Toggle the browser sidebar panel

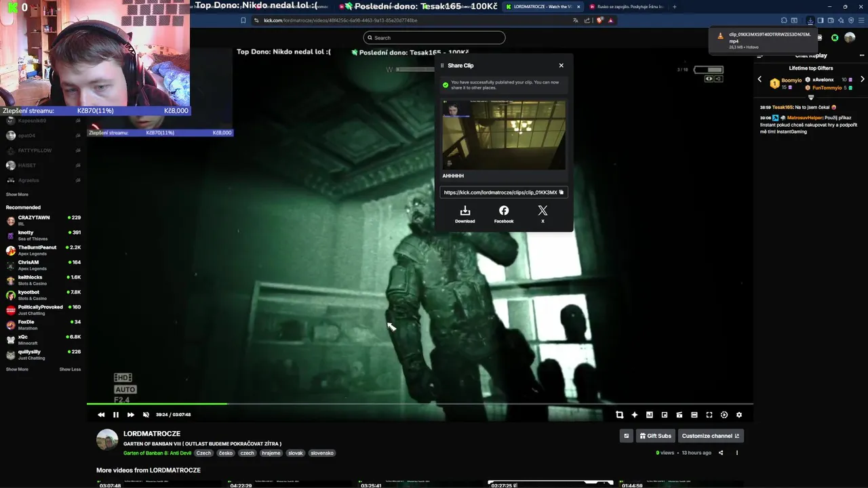point(820,20)
